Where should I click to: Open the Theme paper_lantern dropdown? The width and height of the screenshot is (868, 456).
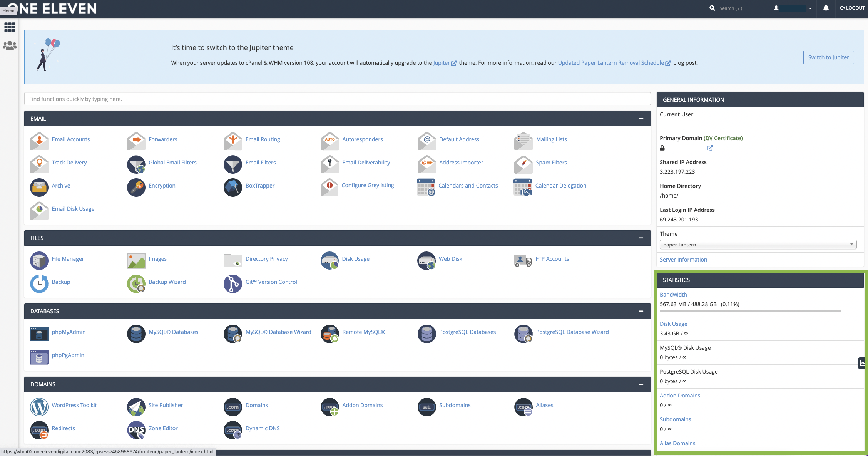click(x=758, y=245)
